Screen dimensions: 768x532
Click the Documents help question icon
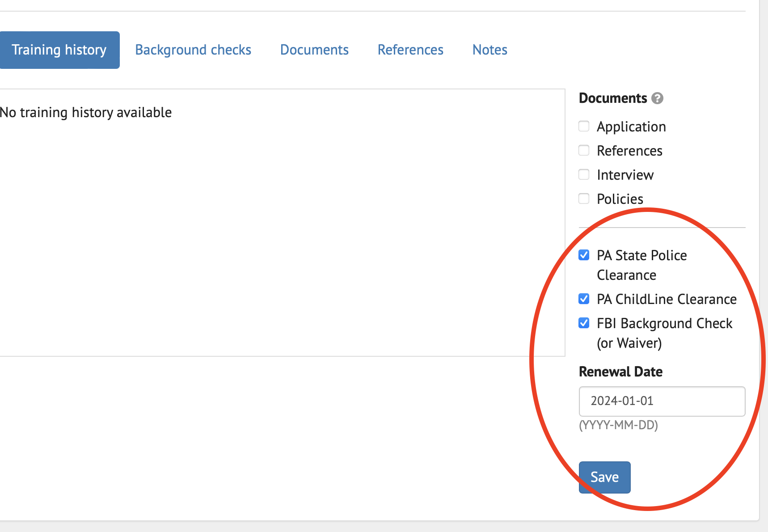(x=657, y=98)
